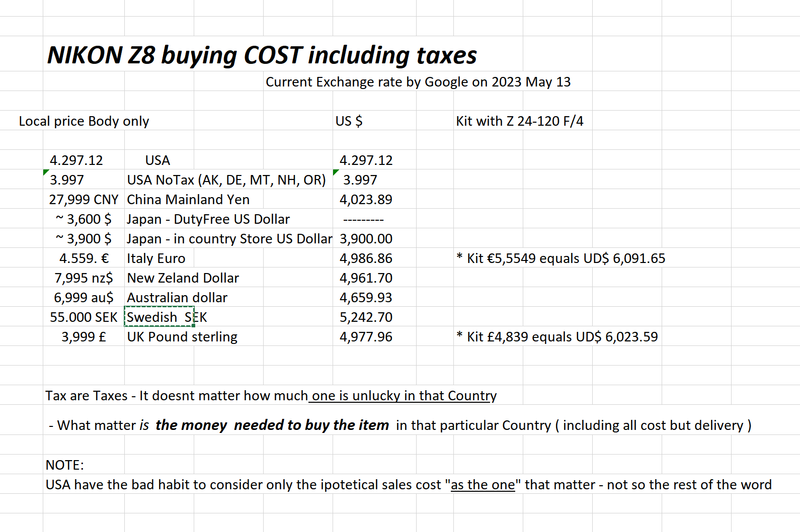The image size is (800, 532).
Task: Select the 4,961.70 New Zealand US value
Action: [x=366, y=278]
